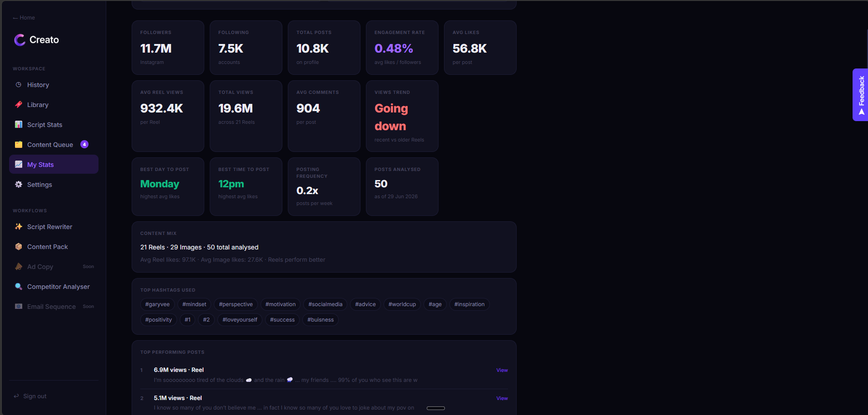Click the Total Posts 10.8K value

click(x=312, y=49)
